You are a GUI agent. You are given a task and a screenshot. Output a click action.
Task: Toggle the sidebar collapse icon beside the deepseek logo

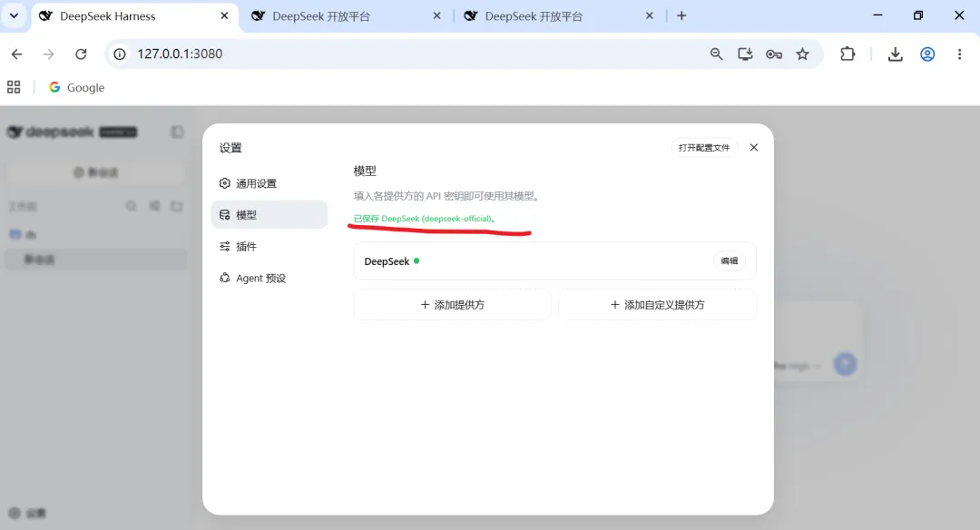(177, 132)
